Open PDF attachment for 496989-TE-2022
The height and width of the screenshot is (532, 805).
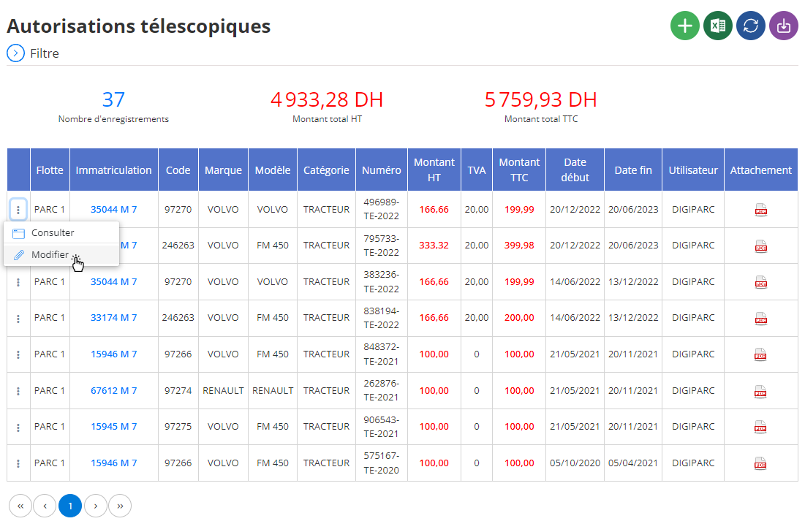[x=761, y=210]
